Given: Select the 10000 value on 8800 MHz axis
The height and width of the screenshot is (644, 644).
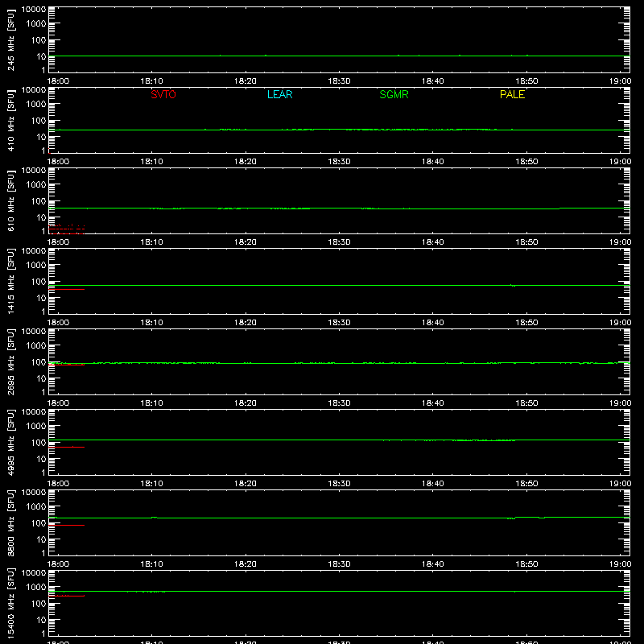Looking at the screenshot, I should pyautogui.click(x=34, y=493).
